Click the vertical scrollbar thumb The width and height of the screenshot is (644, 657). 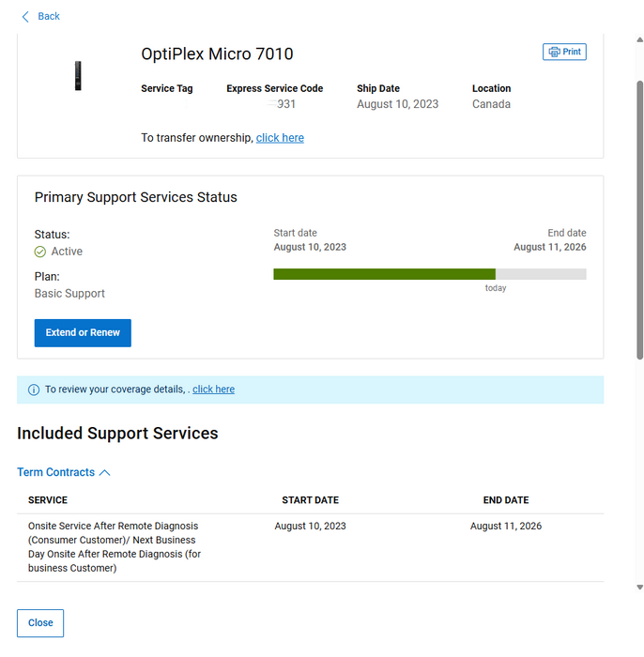639,221
